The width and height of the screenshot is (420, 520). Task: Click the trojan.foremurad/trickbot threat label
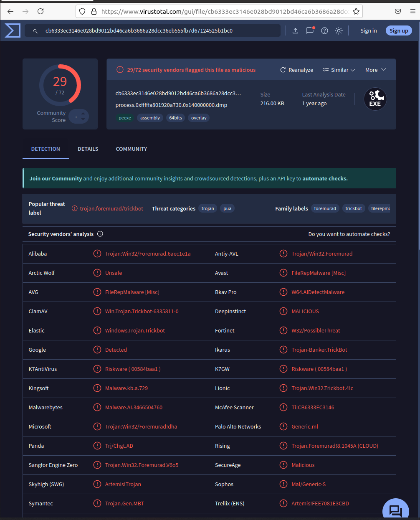coord(111,208)
